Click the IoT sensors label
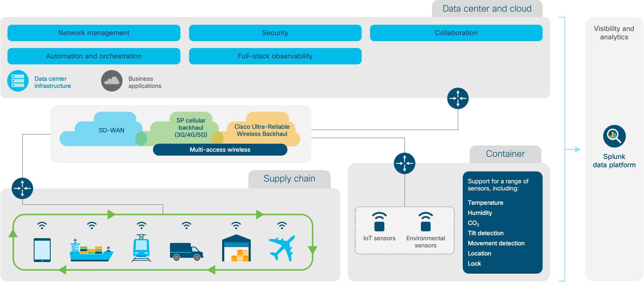644x282 pixels. [379, 238]
